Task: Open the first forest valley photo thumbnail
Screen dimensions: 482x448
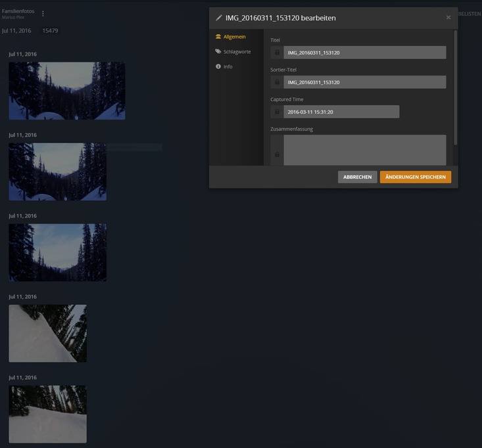Action: tap(67, 91)
